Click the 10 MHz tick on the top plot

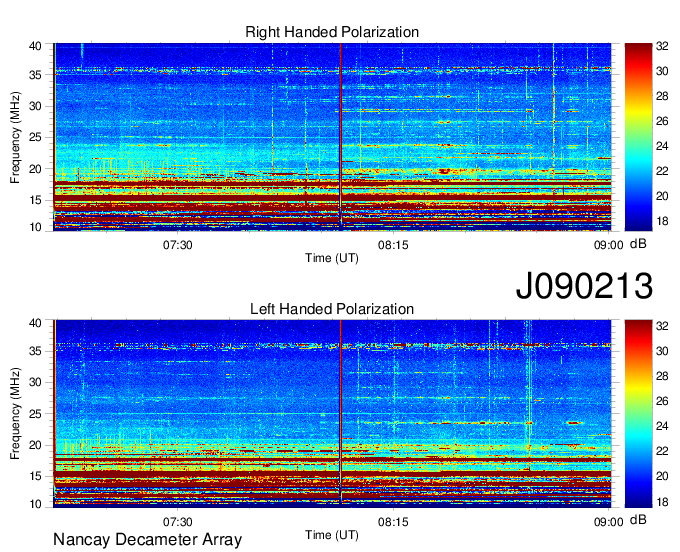(x=35, y=227)
